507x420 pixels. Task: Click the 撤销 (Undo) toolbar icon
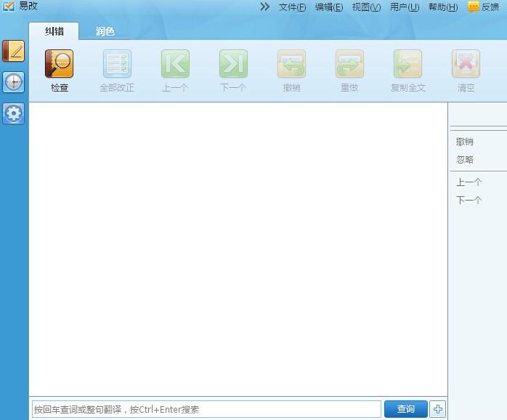291,64
